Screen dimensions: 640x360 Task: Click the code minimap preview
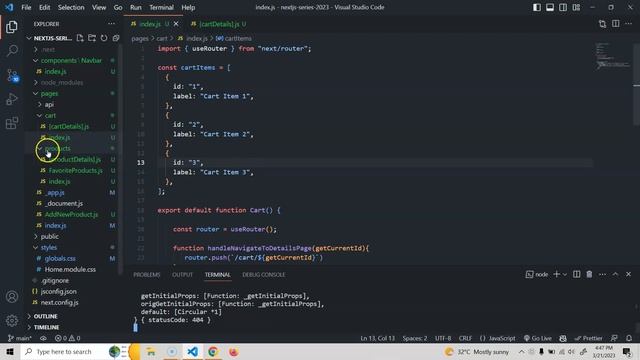point(612,55)
